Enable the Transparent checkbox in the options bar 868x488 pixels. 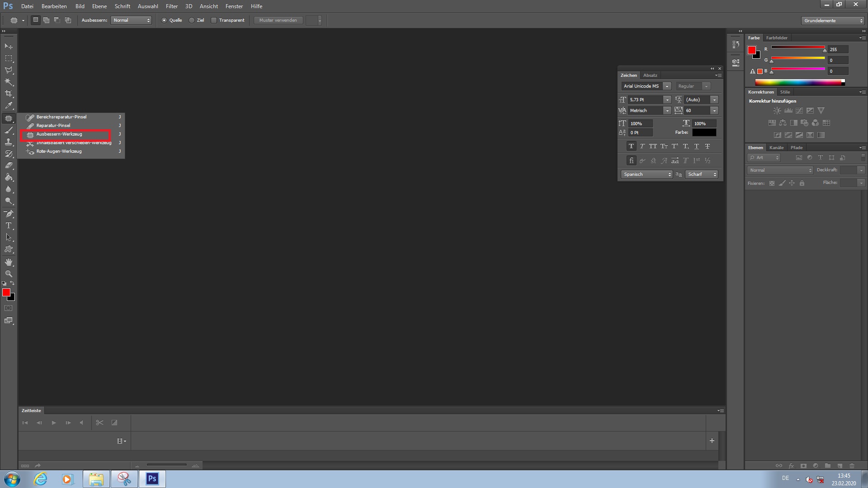(x=214, y=20)
